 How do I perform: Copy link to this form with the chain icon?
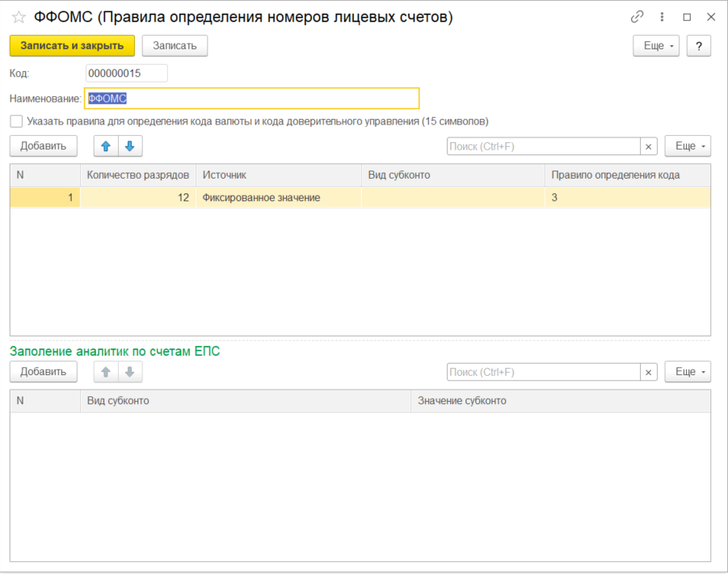638,17
